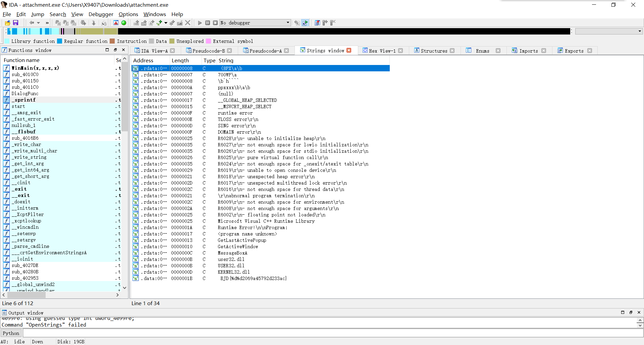Select the 'MessageBoxA' string row
The image size is (644, 345).
pyautogui.click(x=261, y=253)
